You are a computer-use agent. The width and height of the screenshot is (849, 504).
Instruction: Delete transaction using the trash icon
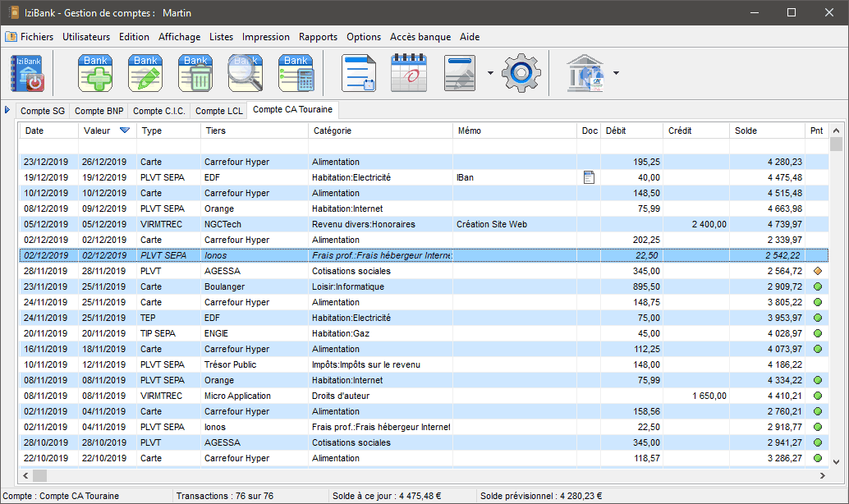195,73
